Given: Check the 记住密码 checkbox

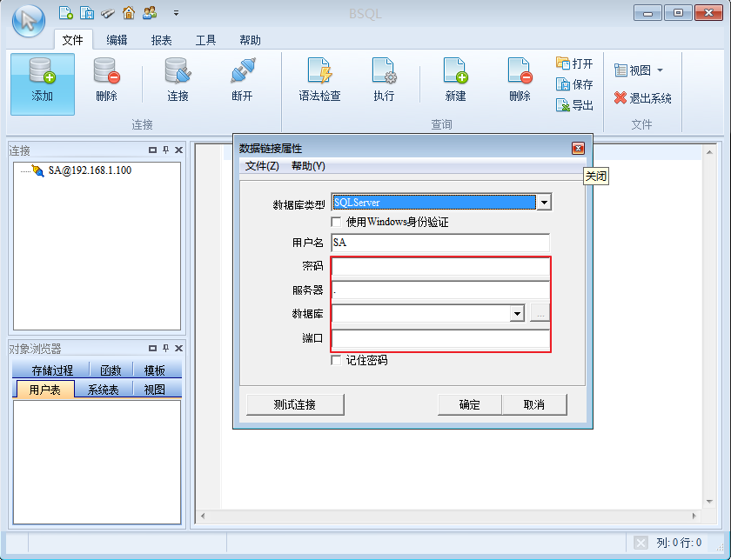Looking at the screenshot, I should [336, 360].
